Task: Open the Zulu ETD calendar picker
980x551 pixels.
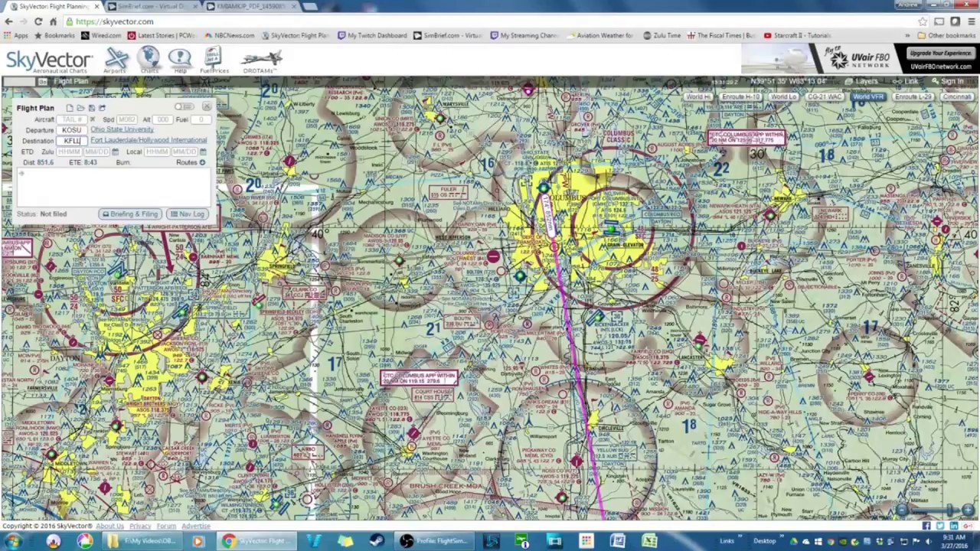Action: pos(115,152)
